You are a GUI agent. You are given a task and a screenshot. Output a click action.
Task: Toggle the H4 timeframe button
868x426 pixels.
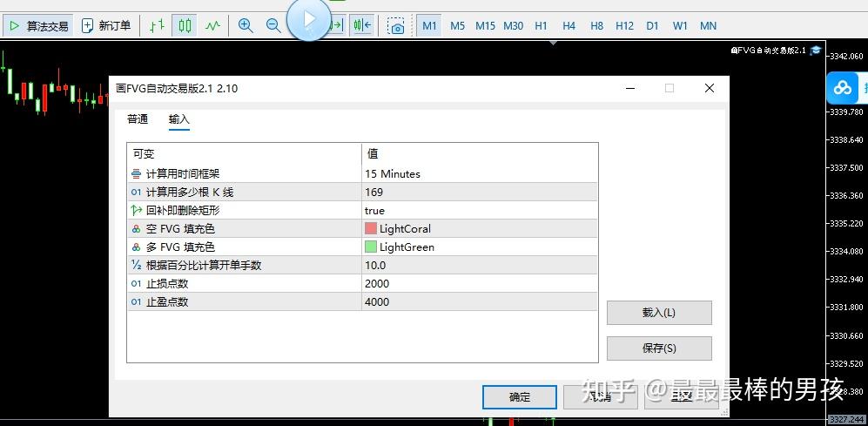569,25
